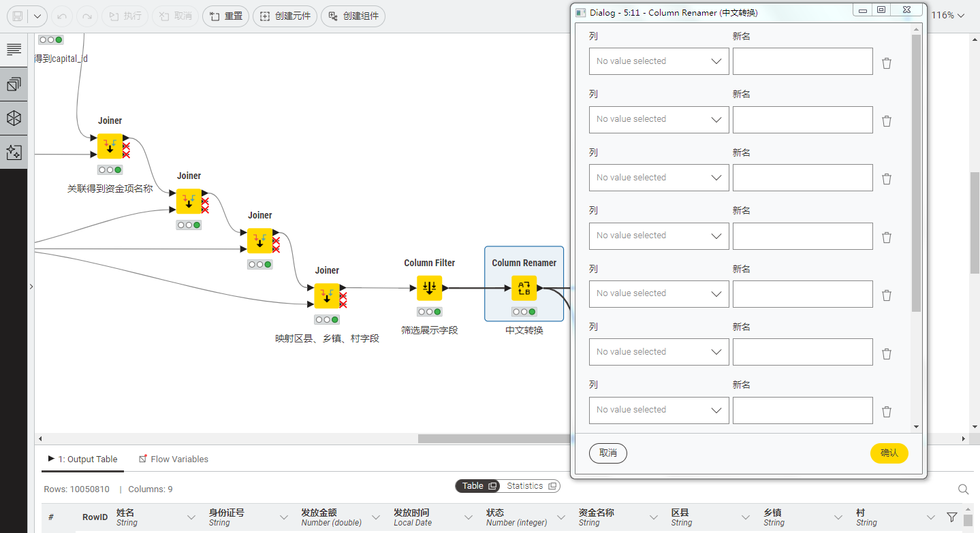The height and width of the screenshot is (533, 980).
Task: Click the 取消 cancel button in dialog
Action: (x=607, y=453)
